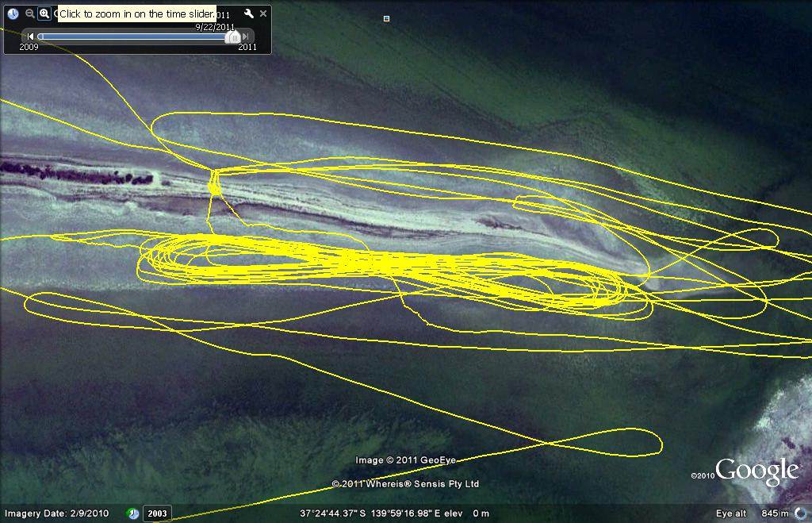Click the blue time slider track
The height and width of the screenshot is (523, 812).
coord(135,37)
